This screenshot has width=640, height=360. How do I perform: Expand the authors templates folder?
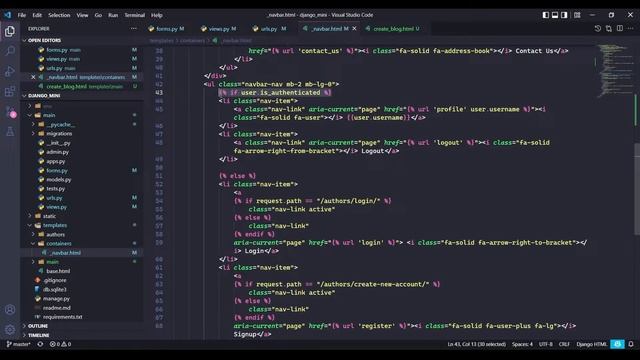coord(55,235)
